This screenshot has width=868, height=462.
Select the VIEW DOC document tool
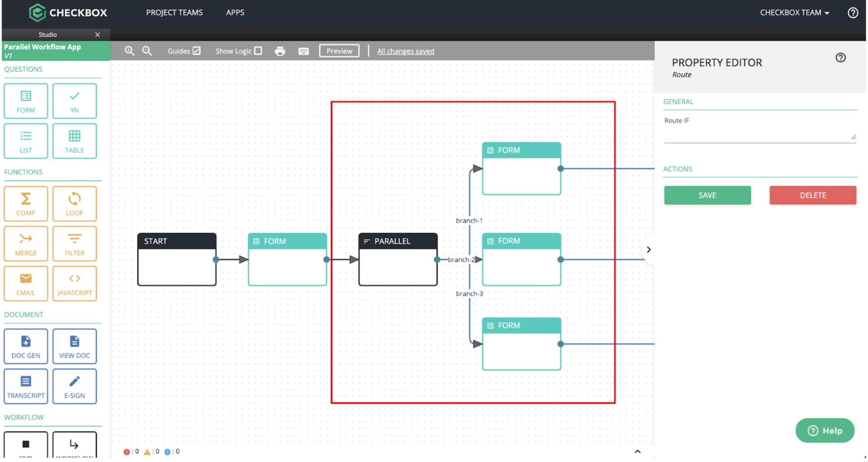click(x=74, y=346)
